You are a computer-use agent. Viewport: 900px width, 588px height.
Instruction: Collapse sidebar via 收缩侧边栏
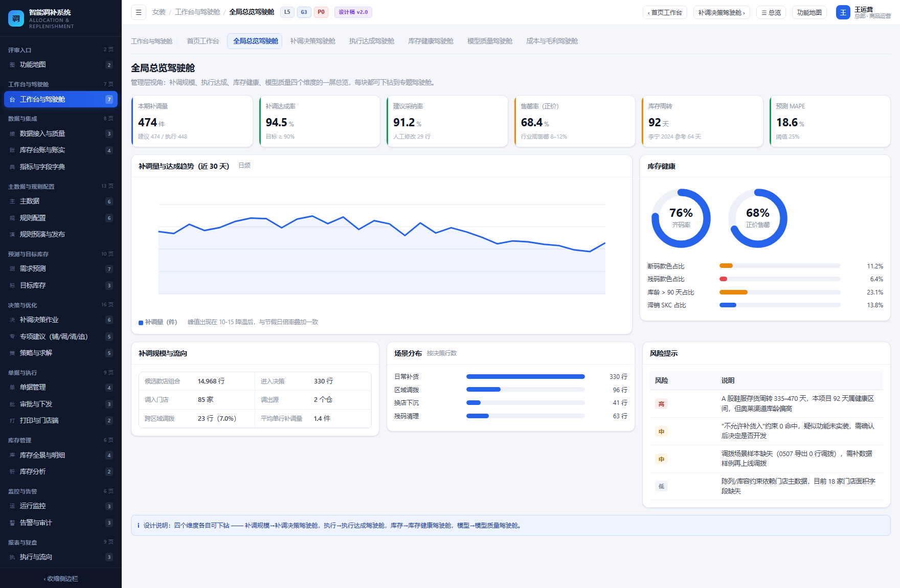click(x=61, y=578)
